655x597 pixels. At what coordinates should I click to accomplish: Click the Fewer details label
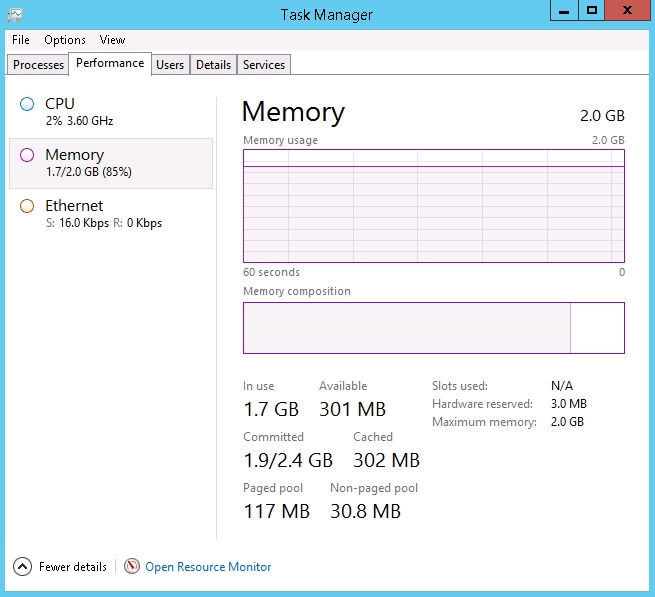click(x=73, y=567)
